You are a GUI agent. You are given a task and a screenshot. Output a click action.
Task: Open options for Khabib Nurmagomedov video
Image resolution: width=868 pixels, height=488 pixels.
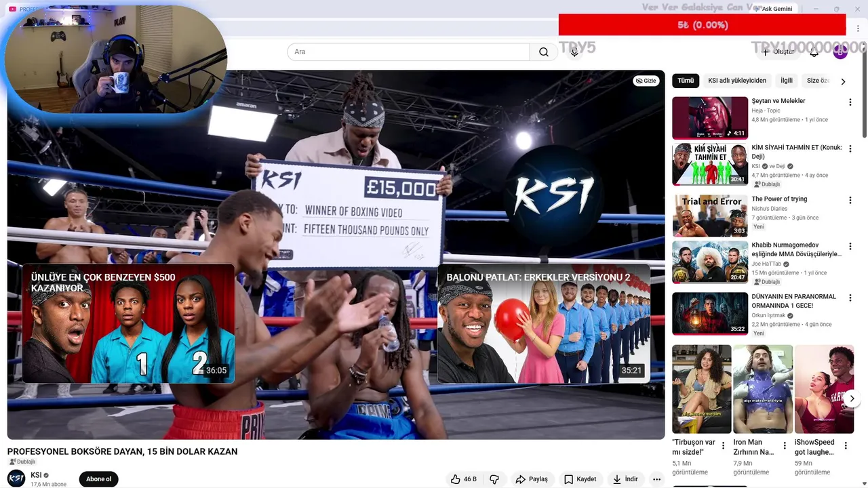point(850,247)
